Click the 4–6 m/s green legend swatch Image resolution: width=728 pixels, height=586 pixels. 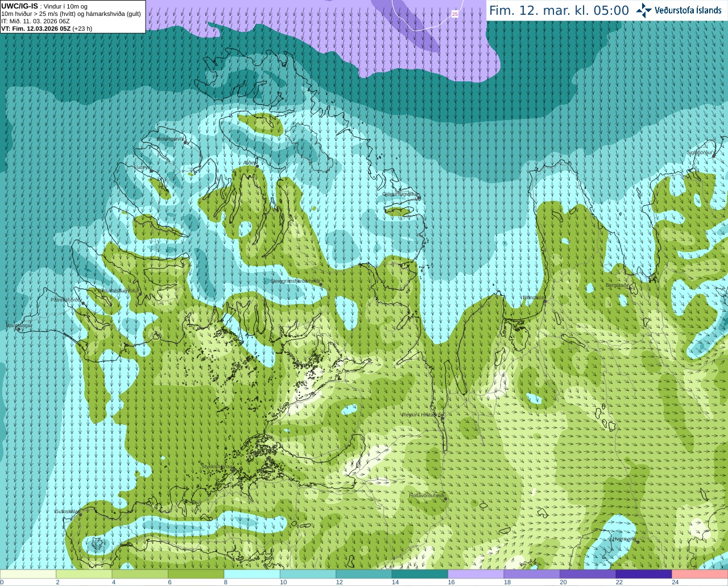tap(140, 574)
